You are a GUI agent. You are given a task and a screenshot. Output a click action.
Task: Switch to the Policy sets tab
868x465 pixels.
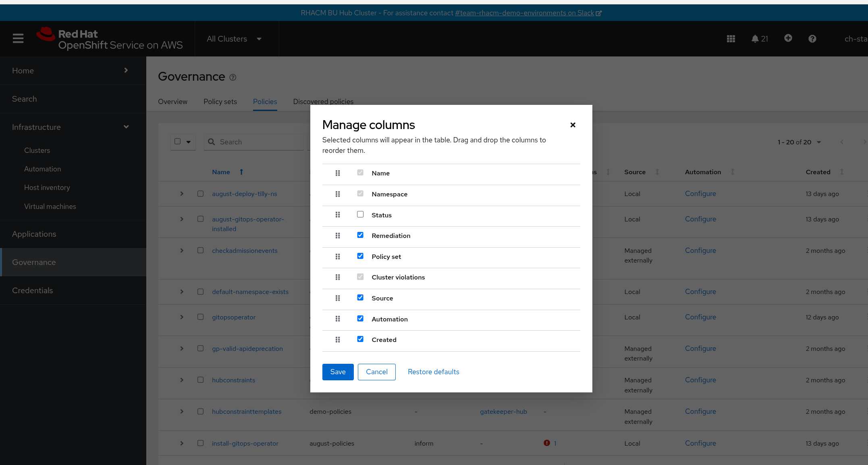coord(220,102)
